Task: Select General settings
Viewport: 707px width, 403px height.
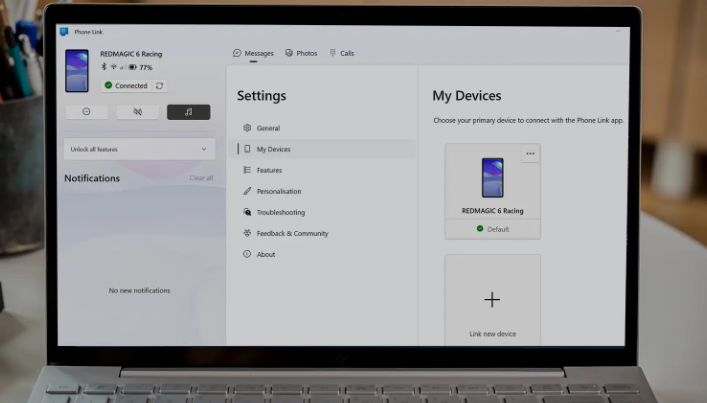Action: (x=322, y=128)
